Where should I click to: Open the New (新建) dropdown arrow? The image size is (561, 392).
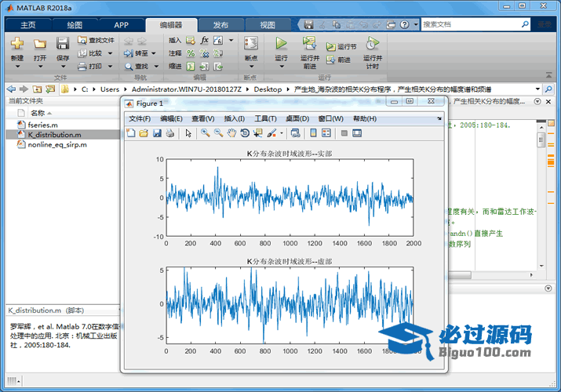[17, 67]
